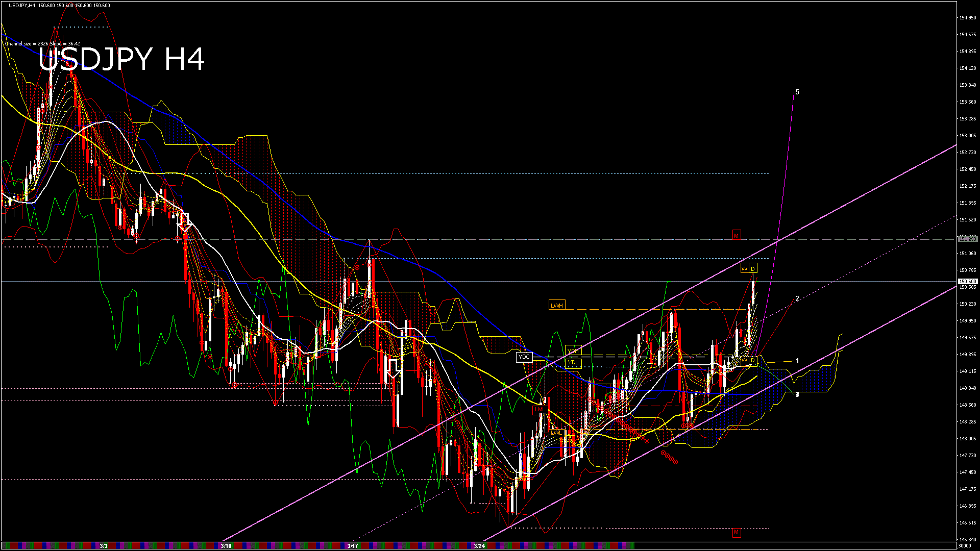Click 154.950 on the price scale
The image size is (980, 551).
point(968,18)
